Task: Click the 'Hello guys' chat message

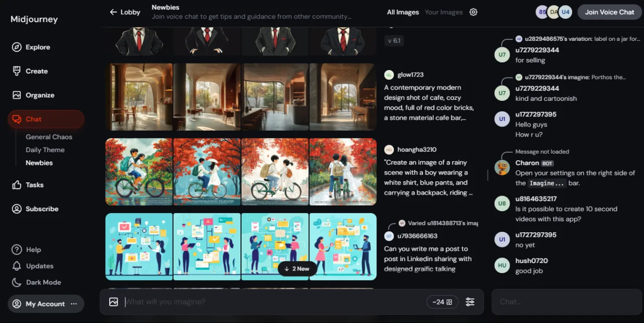Action: pyautogui.click(x=531, y=124)
